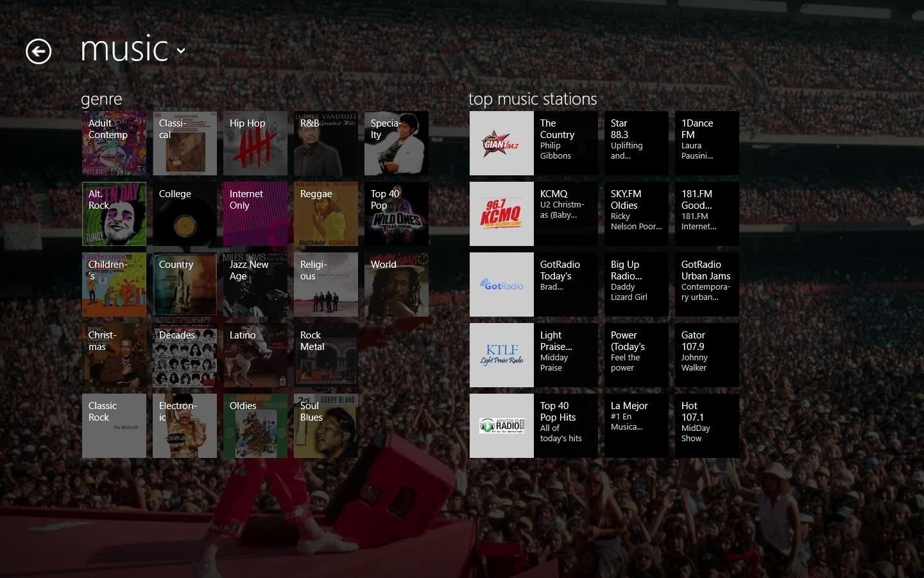This screenshot has width=924, height=578.
Task: Click the GotRadio station logo
Action: tap(502, 285)
